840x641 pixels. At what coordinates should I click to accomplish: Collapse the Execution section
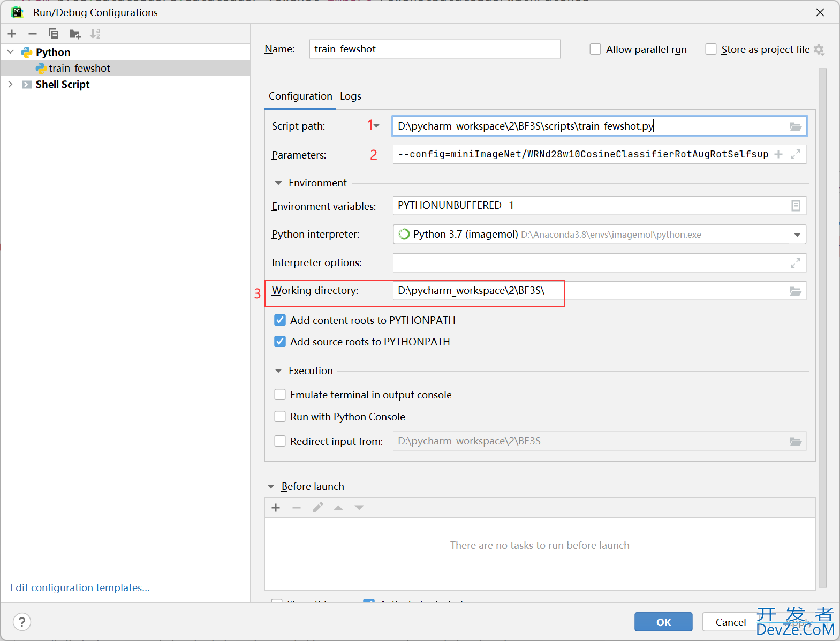point(278,371)
